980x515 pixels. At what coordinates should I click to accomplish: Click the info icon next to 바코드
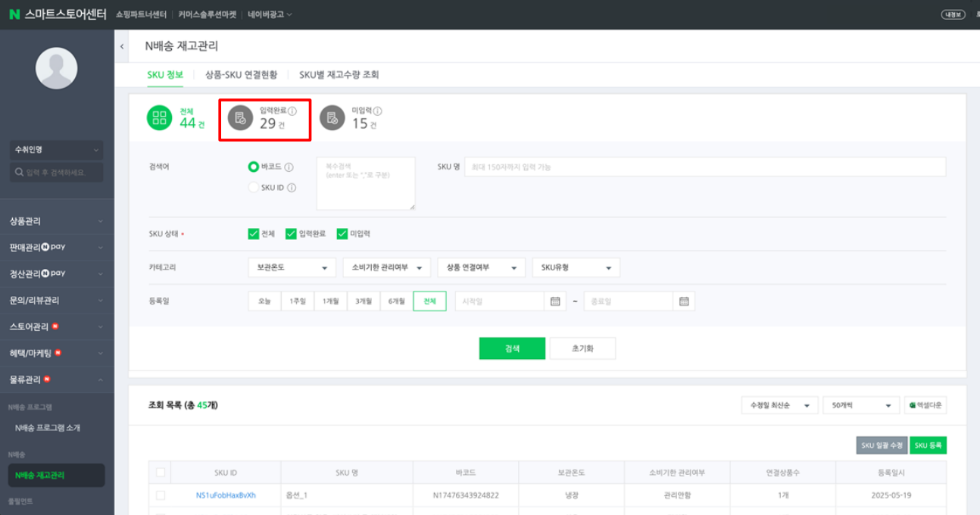[289, 167]
